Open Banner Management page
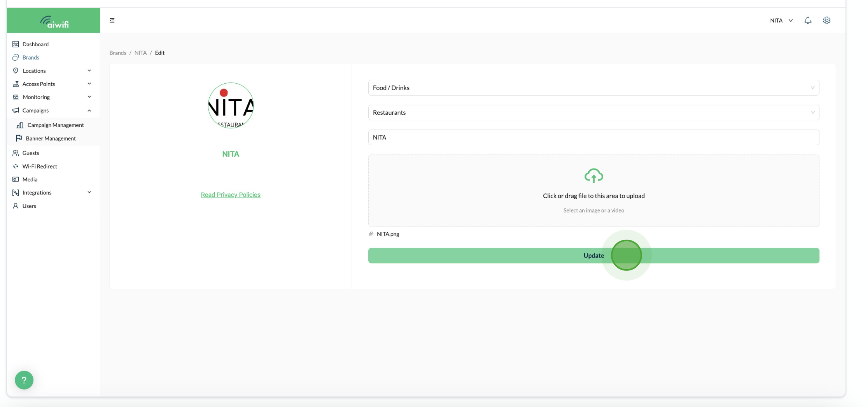This screenshot has width=868, height=407. [51, 138]
